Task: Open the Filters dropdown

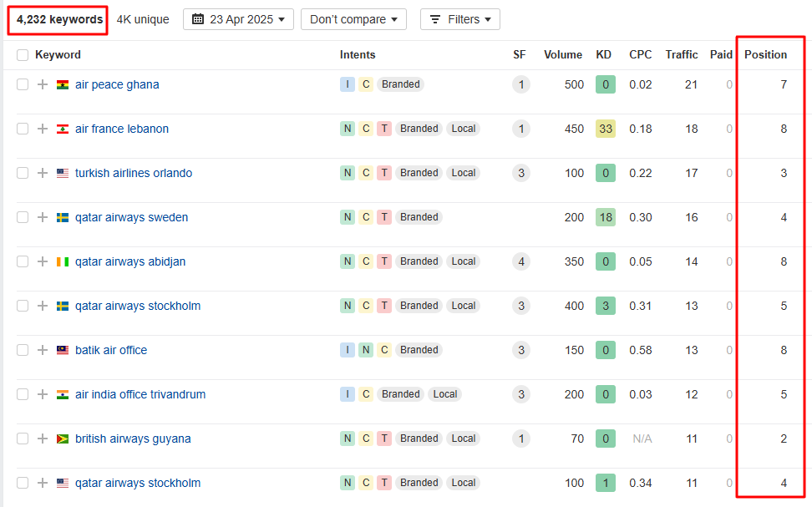Action: [459, 19]
